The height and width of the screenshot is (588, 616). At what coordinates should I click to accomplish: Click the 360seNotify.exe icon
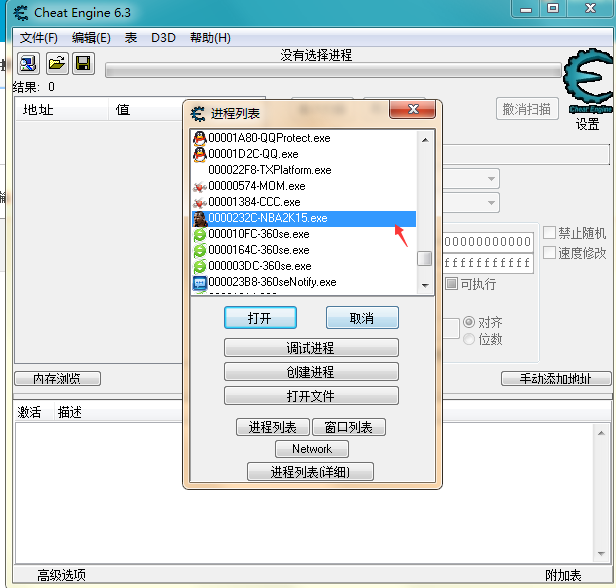coord(200,283)
